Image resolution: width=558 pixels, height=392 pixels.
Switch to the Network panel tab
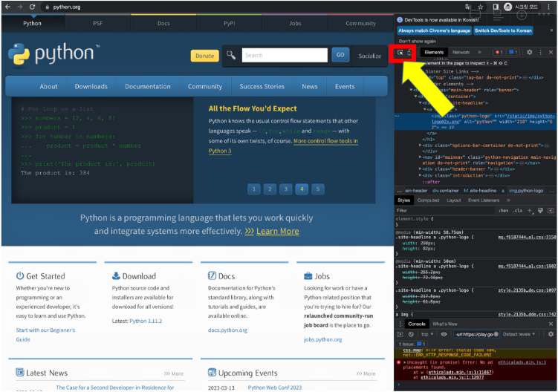(461, 52)
